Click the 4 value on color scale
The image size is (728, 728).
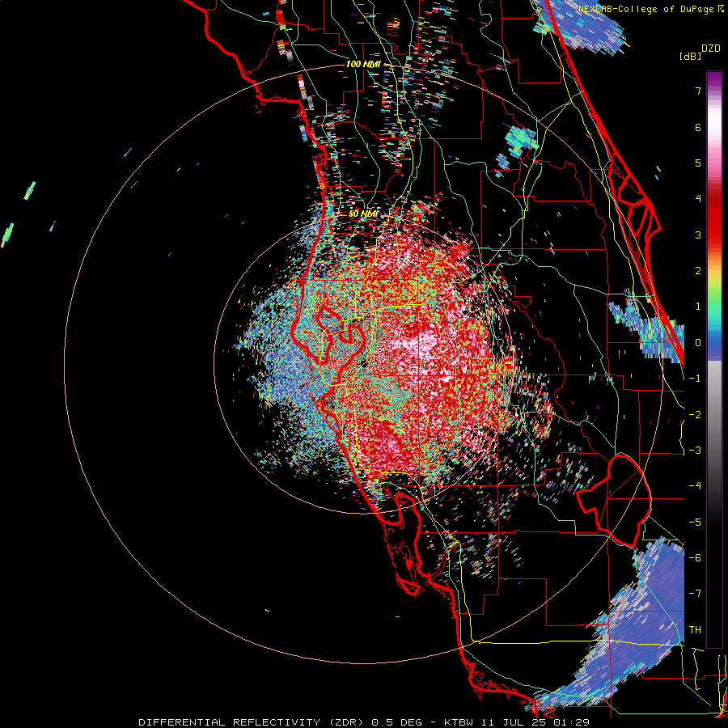click(698, 199)
